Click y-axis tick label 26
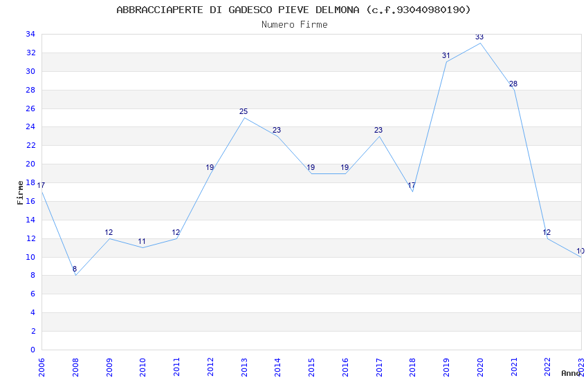588x380 pixels. pos(30,108)
